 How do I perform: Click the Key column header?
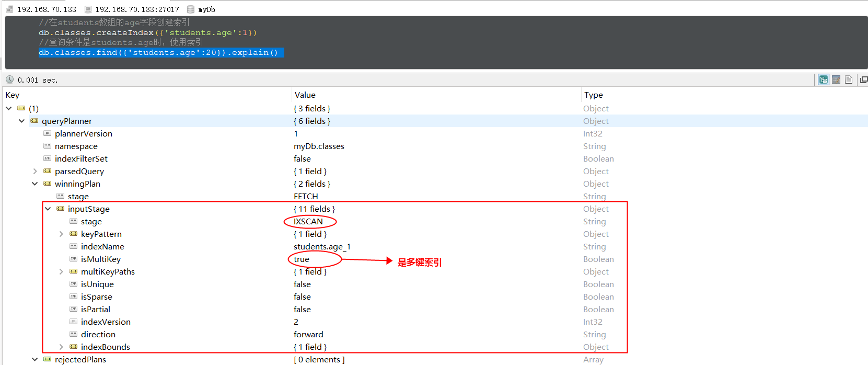tap(13, 95)
